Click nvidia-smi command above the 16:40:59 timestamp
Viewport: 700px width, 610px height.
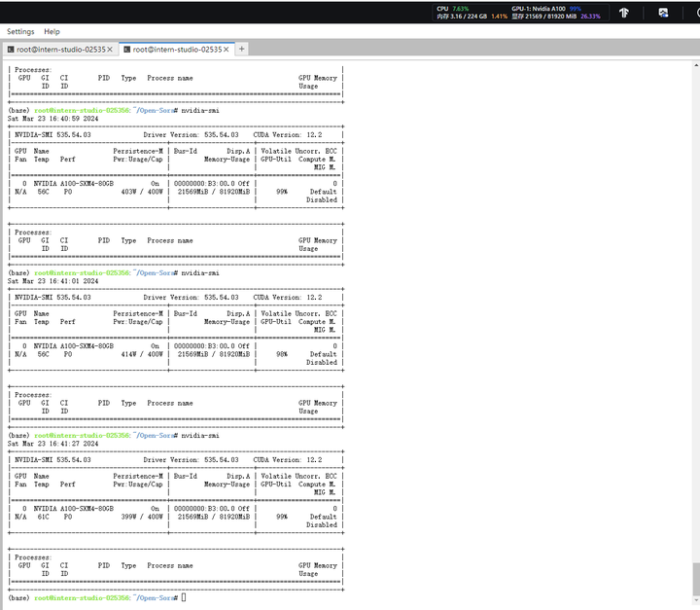[x=200, y=110]
